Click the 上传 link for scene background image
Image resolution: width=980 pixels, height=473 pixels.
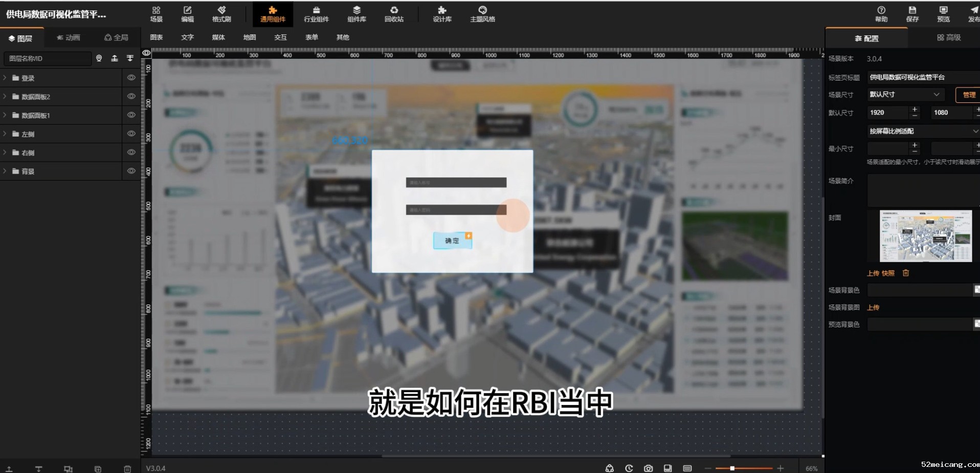(873, 307)
